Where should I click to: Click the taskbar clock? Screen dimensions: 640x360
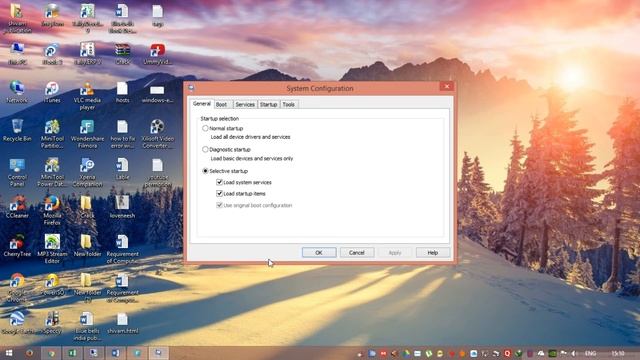[x=618, y=353]
